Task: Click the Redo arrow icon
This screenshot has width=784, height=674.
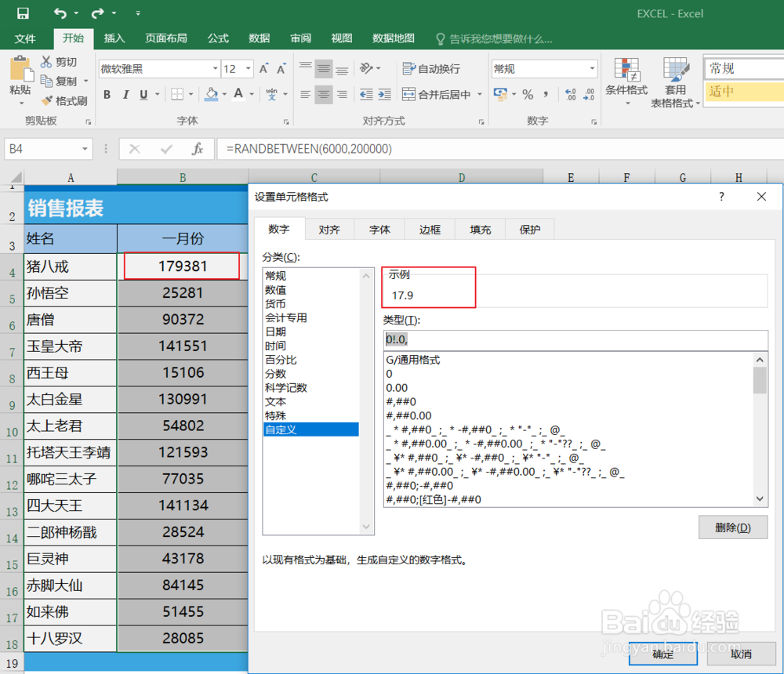Action: click(97, 13)
